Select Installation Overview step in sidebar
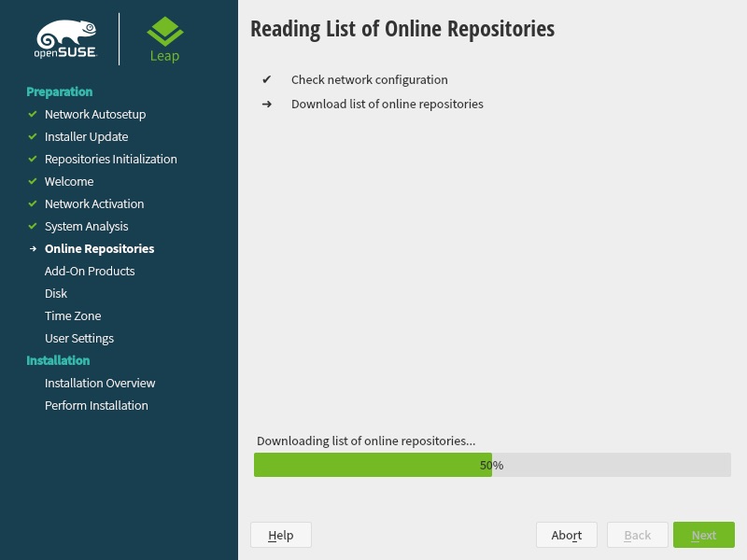 pyautogui.click(x=100, y=383)
